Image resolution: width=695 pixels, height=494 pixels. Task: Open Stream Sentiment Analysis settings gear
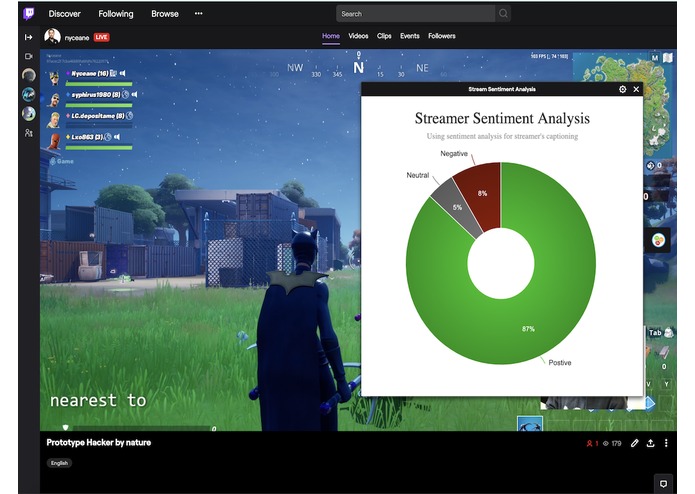622,89
